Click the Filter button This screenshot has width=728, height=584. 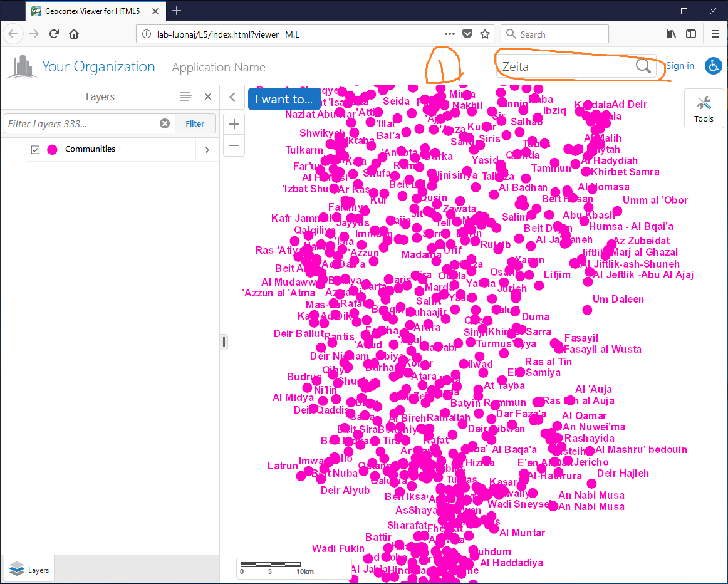pyautogui.click(x=195, y=123)
